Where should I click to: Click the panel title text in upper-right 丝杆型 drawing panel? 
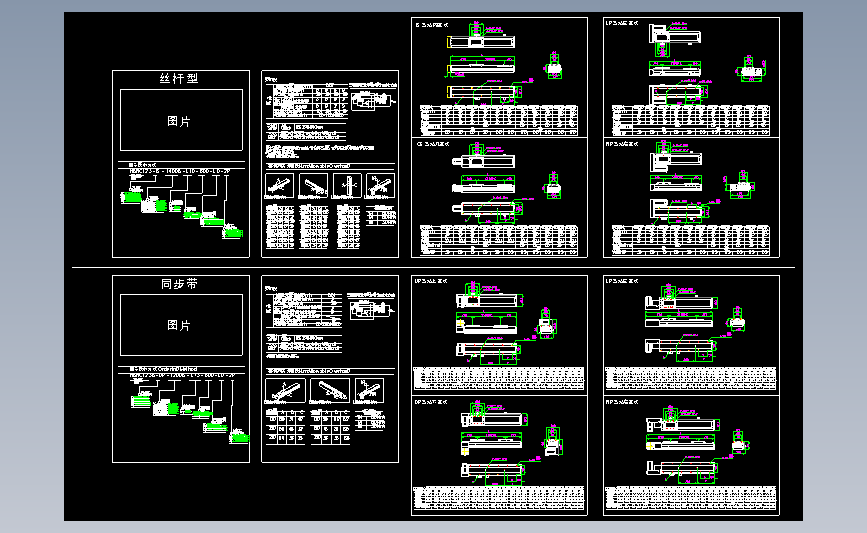click(x=622, y=24)
